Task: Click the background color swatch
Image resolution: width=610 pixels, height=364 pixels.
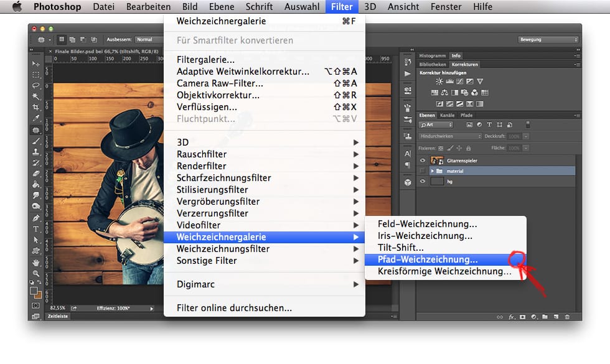Action: tap(39, 296)
